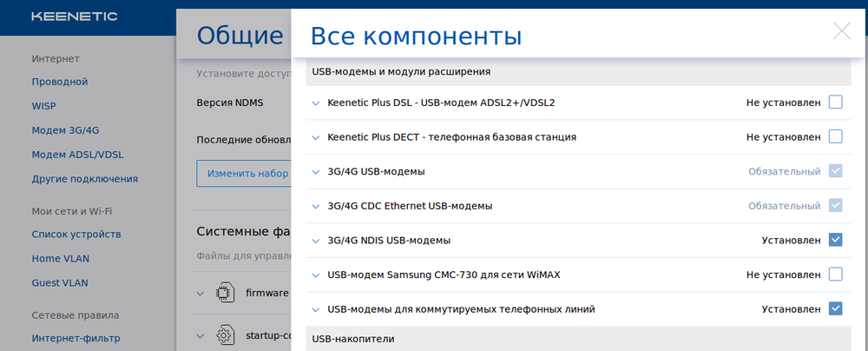
Task: Click the 3G/4G USB-модемы component name
Action: tap(377, 172)
